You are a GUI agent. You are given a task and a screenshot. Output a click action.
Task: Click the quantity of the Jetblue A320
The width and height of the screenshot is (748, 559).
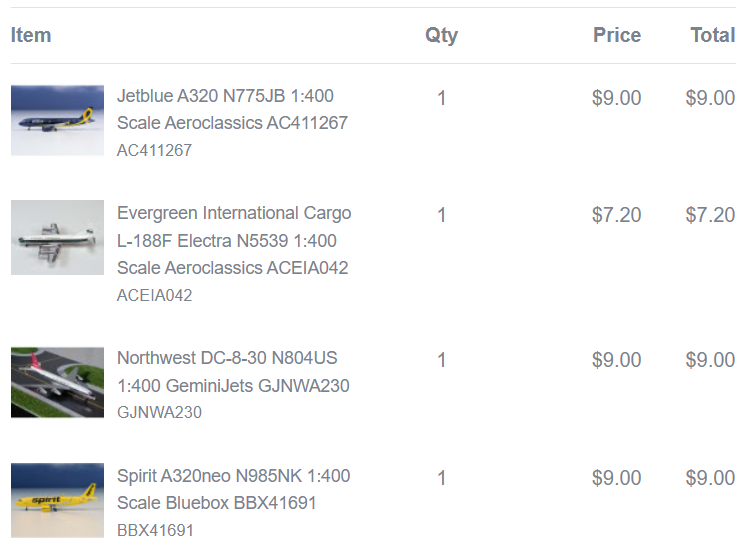pos(442,98)
